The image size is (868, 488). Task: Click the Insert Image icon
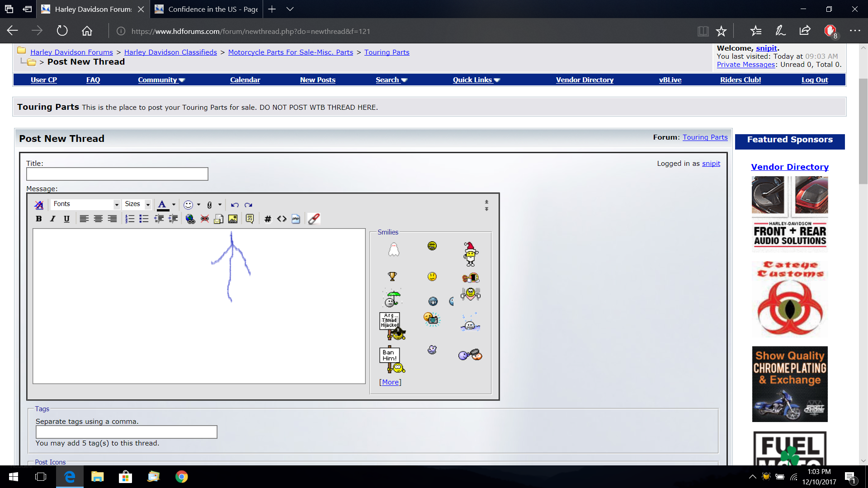(233, 219)
